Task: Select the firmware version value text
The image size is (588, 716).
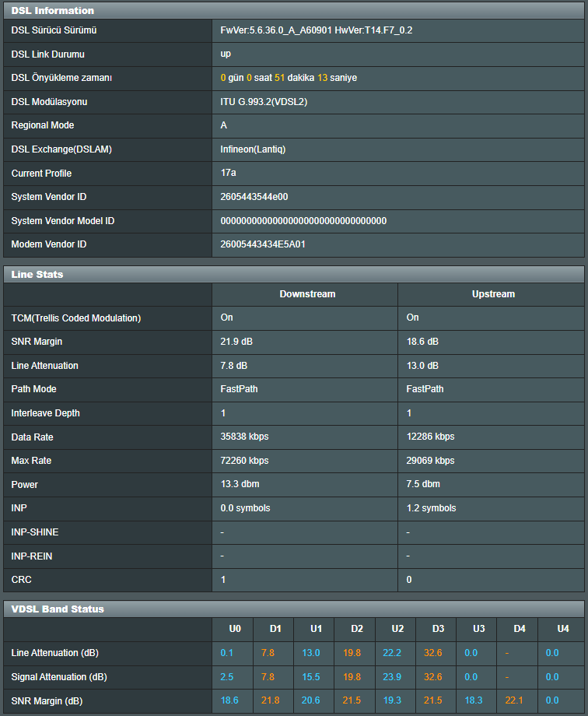Action: pyautogui.click(x=316, y=30)
